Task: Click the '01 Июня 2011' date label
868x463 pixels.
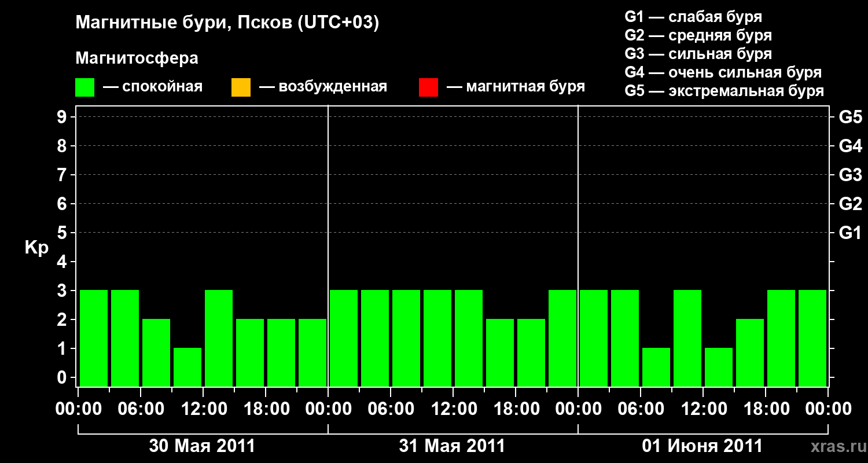Action: 703,446
